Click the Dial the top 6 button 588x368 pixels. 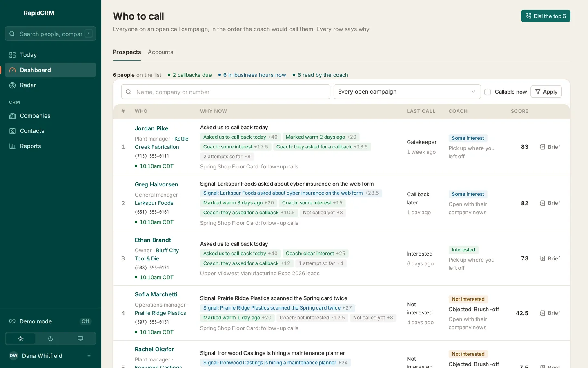pos(546,16)
